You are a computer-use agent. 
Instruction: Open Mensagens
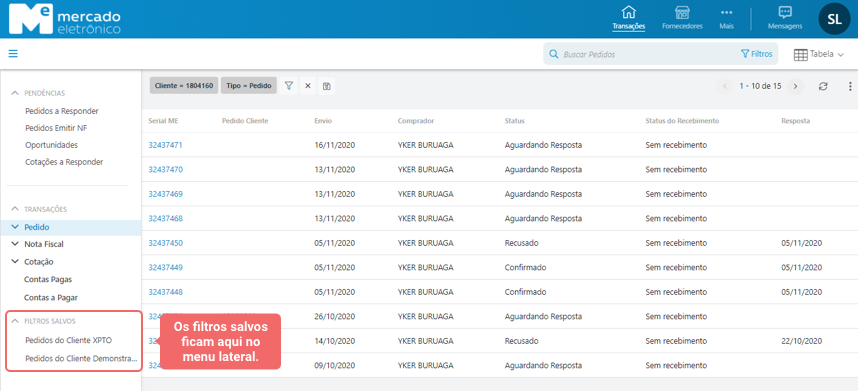[785, 17]
